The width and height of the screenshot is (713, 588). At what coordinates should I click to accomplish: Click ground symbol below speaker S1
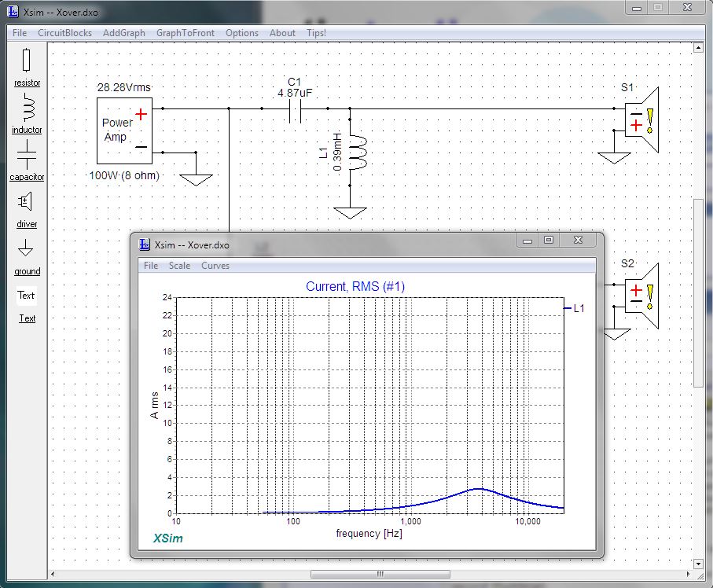pos(614,158)
